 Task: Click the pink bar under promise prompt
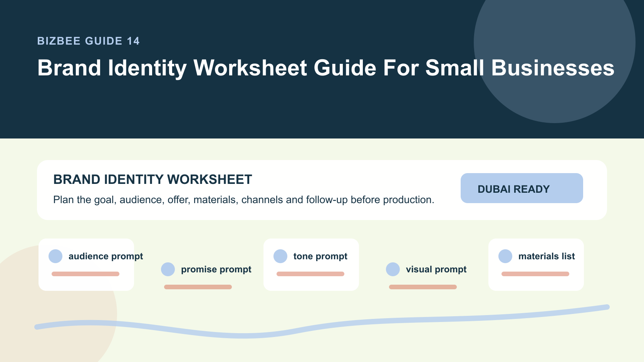click(198, 287)
